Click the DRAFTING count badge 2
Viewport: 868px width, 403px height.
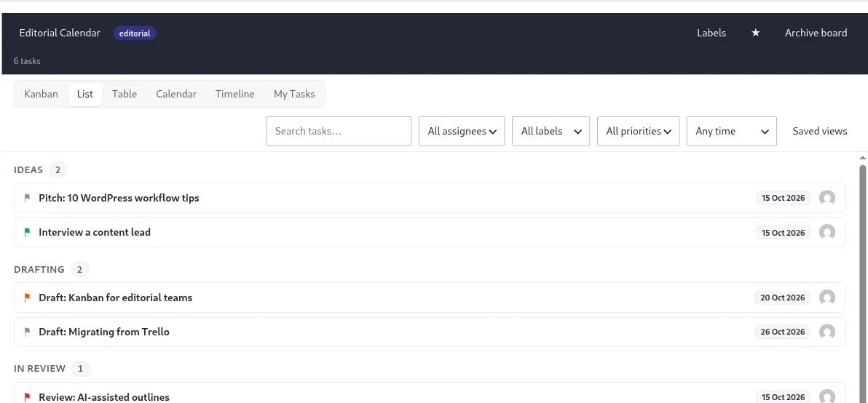tap(79, 270)
